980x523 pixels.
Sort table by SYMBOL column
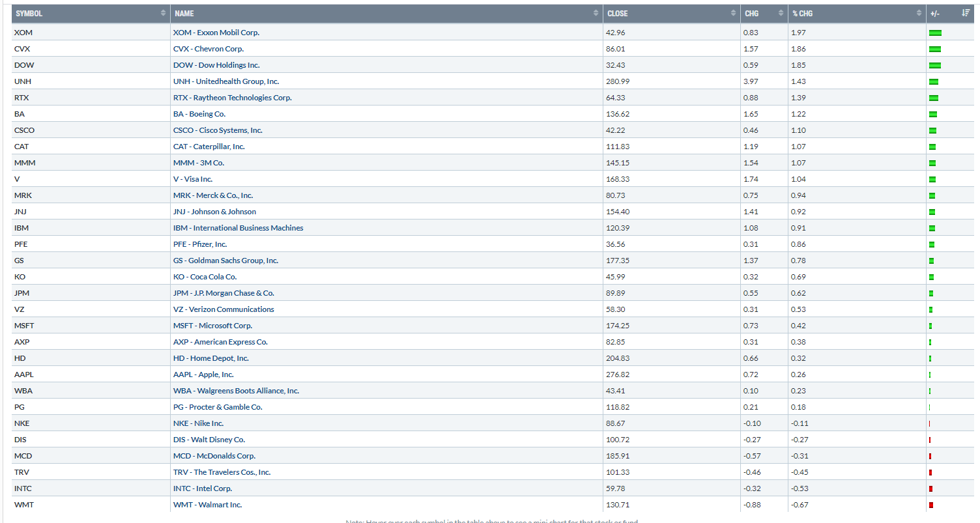[91, 13]
